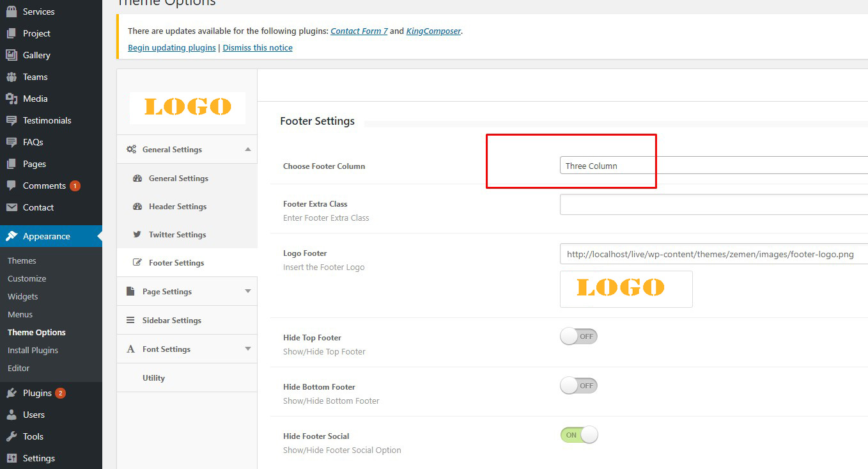The width and height of the screenshot is (868, 469).
Task: Expand the Font Settings section arrow
Action: 248,349
